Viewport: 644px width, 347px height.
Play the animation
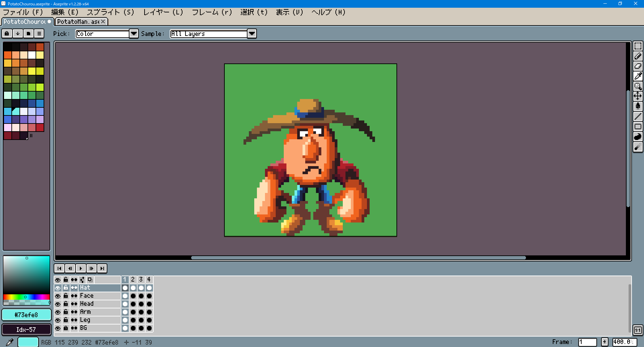[80, 268]
